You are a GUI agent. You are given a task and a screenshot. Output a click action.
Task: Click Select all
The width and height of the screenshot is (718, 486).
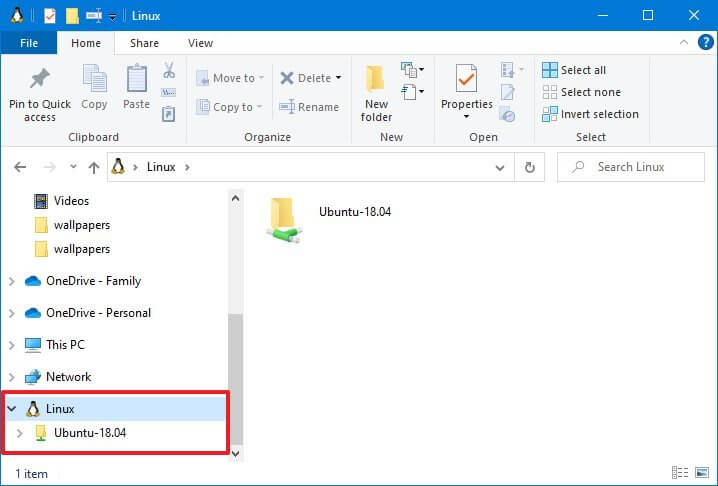point(574,70)
